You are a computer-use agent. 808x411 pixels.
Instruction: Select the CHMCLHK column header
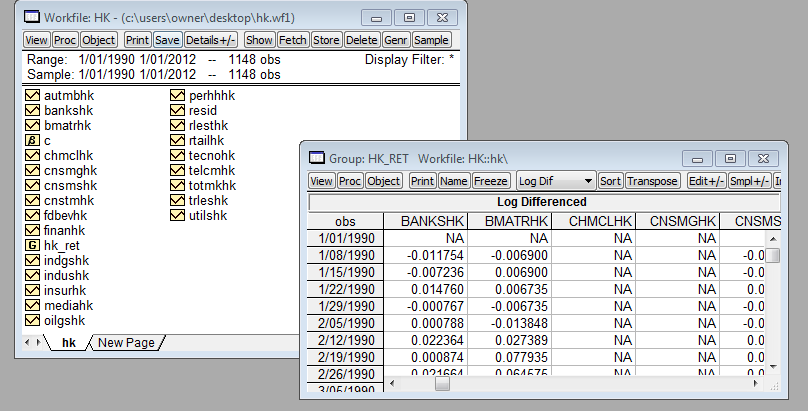[x=594, y=221]
